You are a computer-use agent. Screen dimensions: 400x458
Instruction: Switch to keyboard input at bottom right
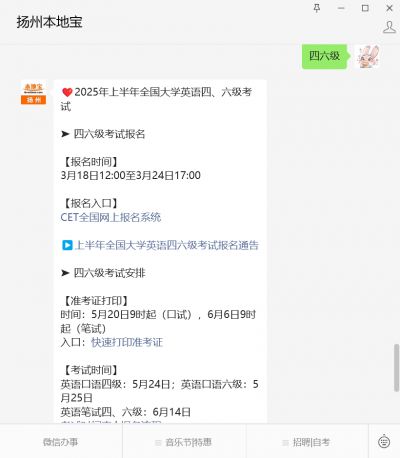[x=384, y=442]
